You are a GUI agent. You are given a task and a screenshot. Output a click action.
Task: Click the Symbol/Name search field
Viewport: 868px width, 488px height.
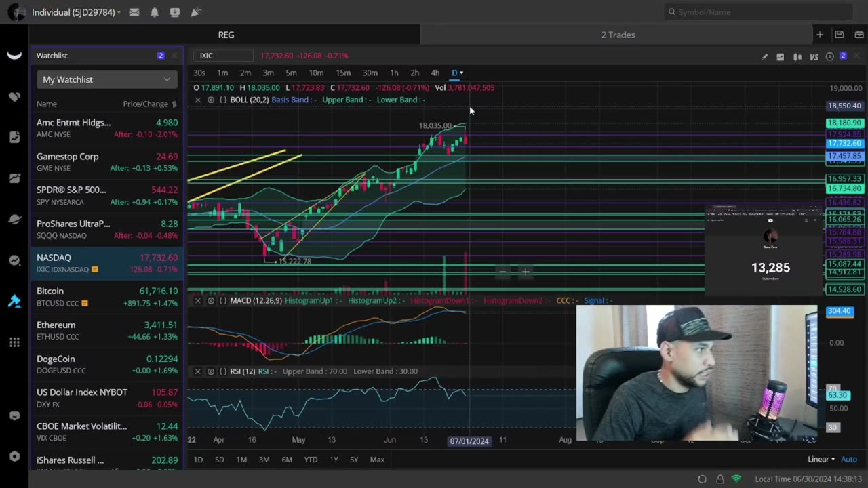click(758, 12)
